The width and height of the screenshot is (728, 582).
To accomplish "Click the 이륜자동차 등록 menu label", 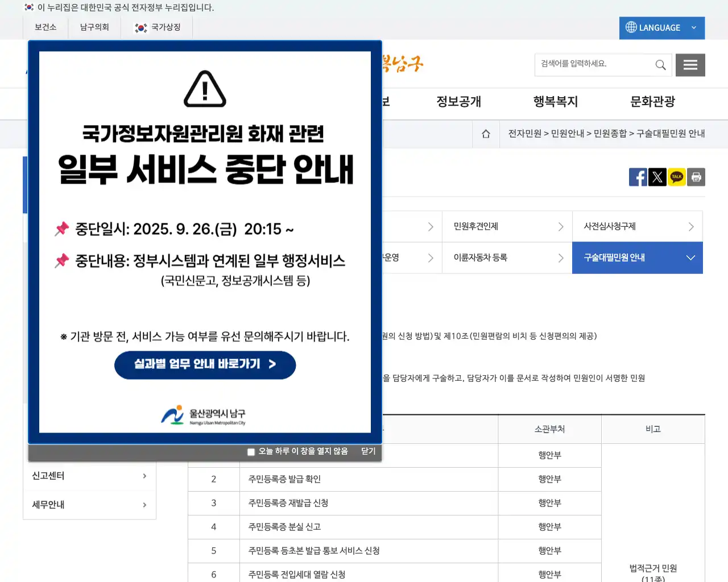I will [481, 257].
